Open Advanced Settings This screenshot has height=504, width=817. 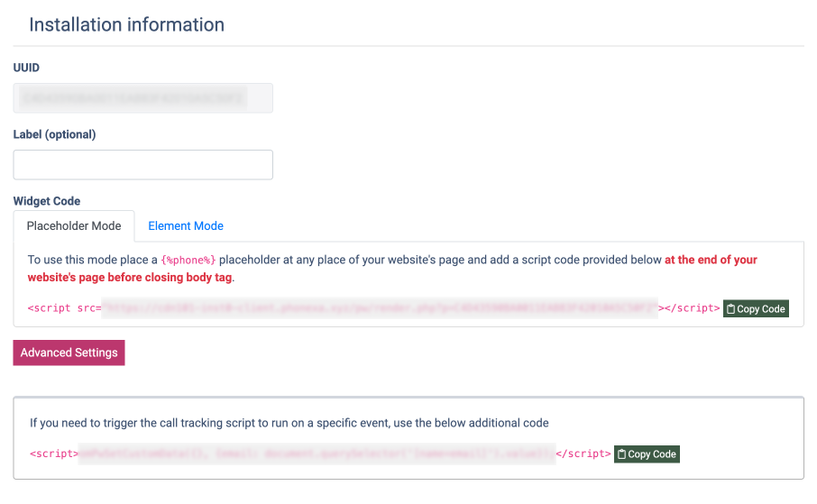click(x=69, y=353)
